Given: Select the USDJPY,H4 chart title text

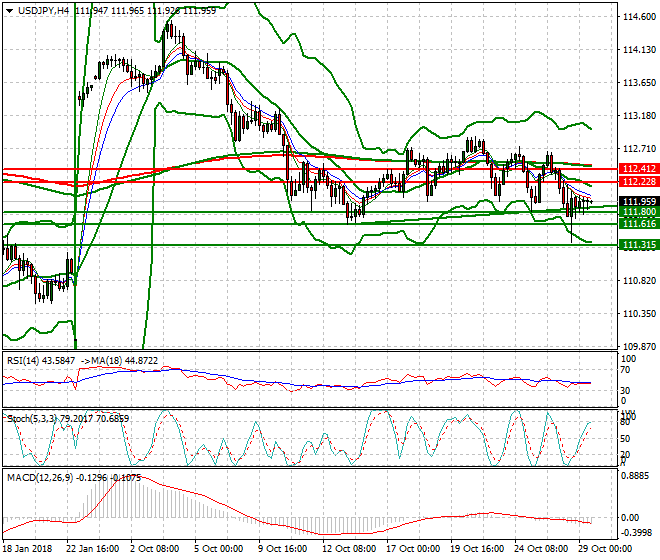Looking at the screenshot, I should click(x=43, y=11).
